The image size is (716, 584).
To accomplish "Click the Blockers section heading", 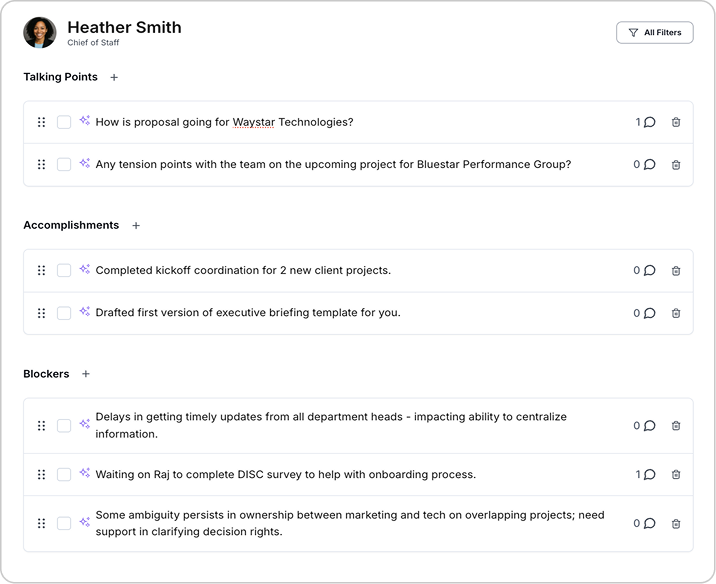I will 46,374.
